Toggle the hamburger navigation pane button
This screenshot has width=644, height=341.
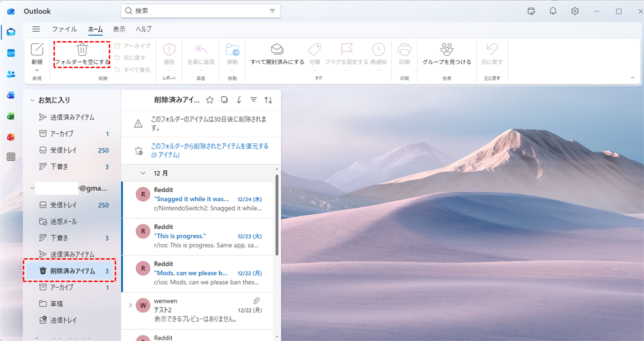[x=36, y=30]
